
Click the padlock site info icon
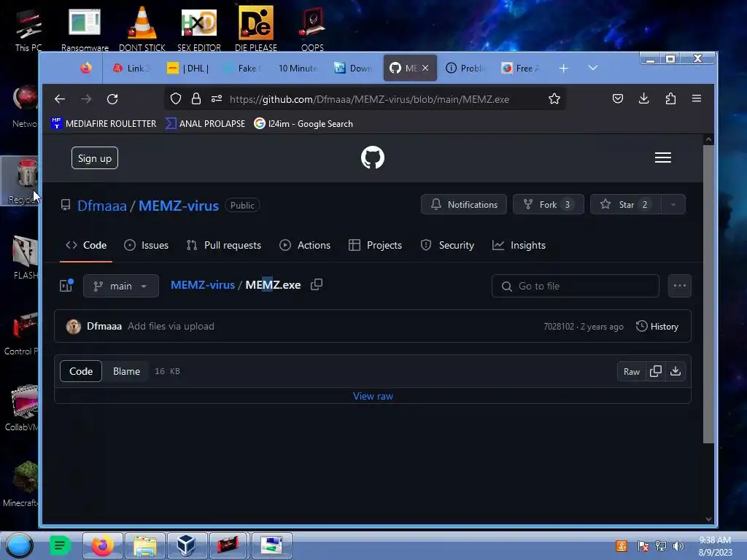coord(196,99)
